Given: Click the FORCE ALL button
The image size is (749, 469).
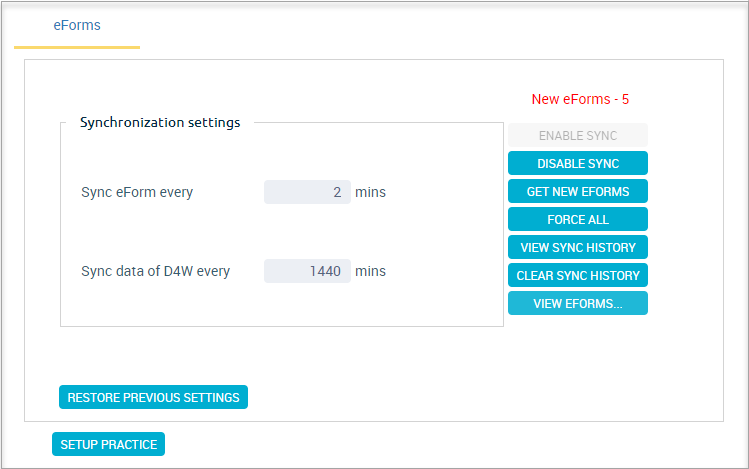Looking at the screenshot, I should pos(578,219).
